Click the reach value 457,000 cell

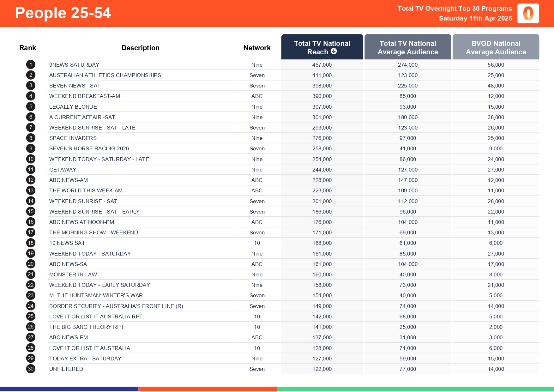pos(322,64)
